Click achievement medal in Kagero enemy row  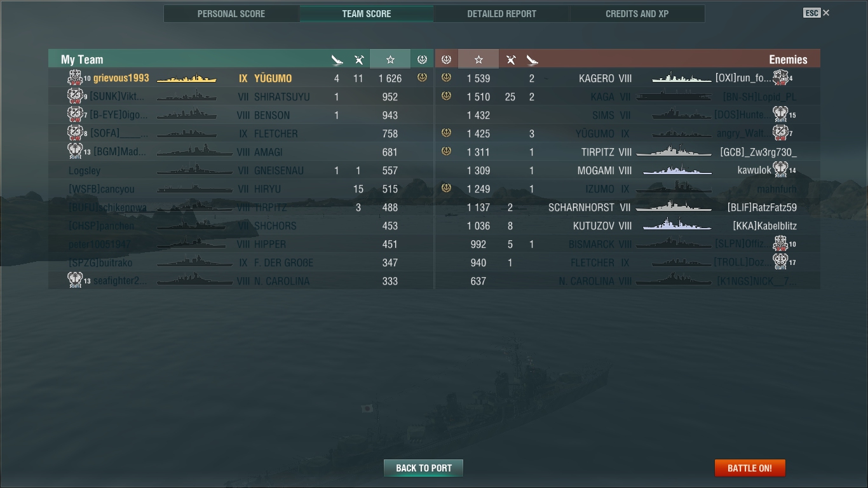pos(446,78)
